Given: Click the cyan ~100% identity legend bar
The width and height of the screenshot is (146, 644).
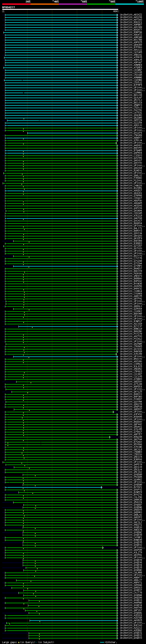Looking at the screenshot, I should click(x=130, y=4).
